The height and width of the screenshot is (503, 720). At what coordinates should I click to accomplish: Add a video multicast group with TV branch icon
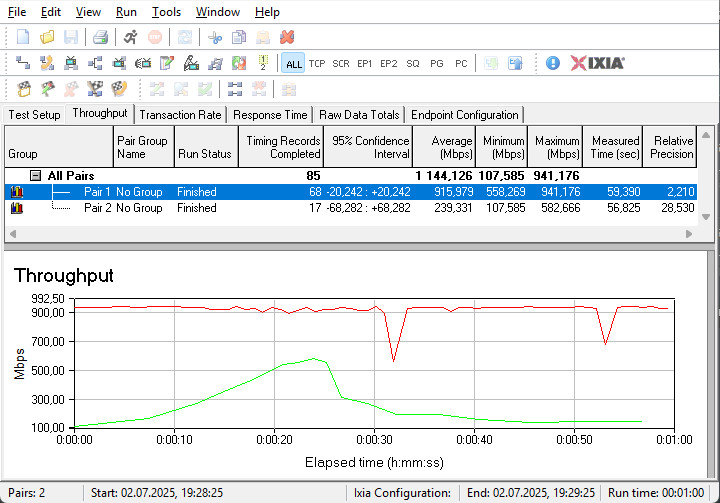(119, 63)
